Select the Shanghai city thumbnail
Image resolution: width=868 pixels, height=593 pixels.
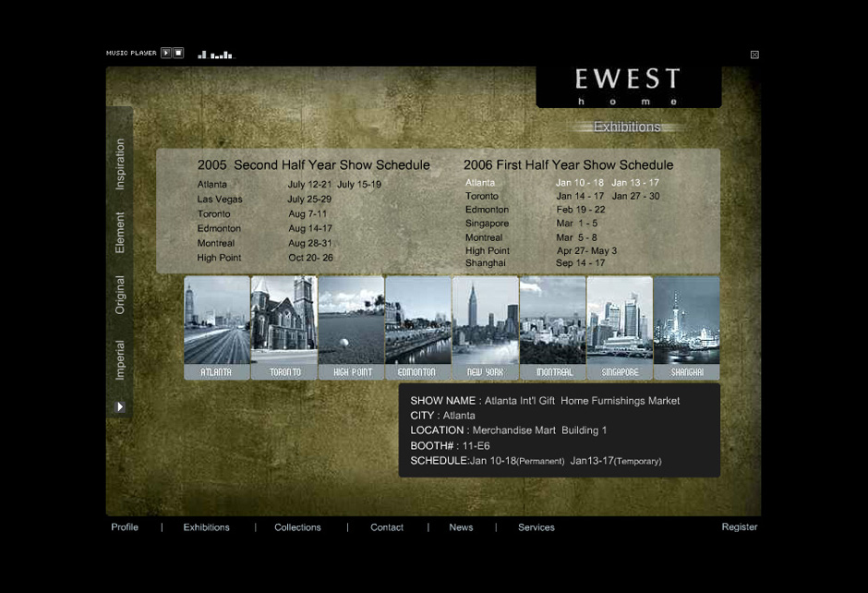point(686,328)
